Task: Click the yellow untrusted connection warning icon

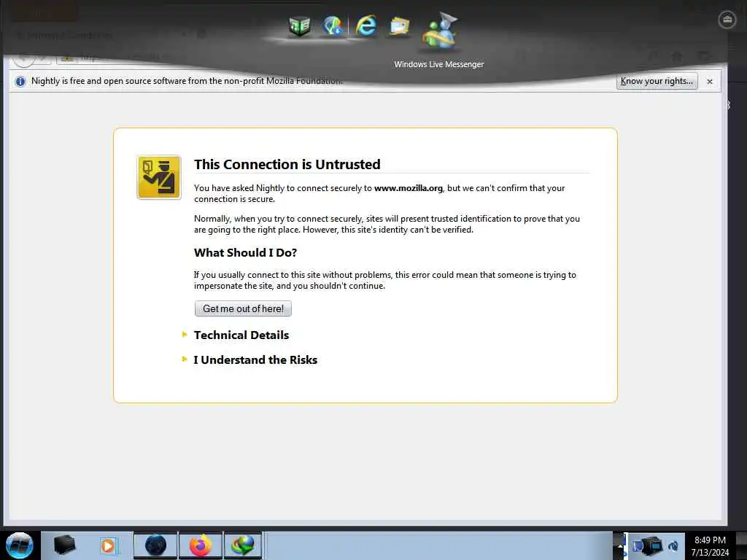Action: (159, 177)
